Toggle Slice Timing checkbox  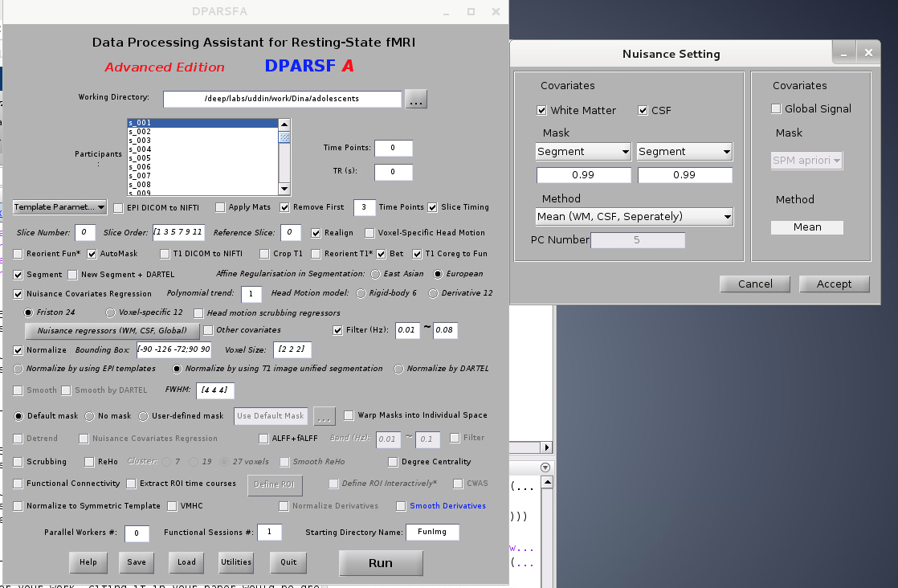pos(432,207)
